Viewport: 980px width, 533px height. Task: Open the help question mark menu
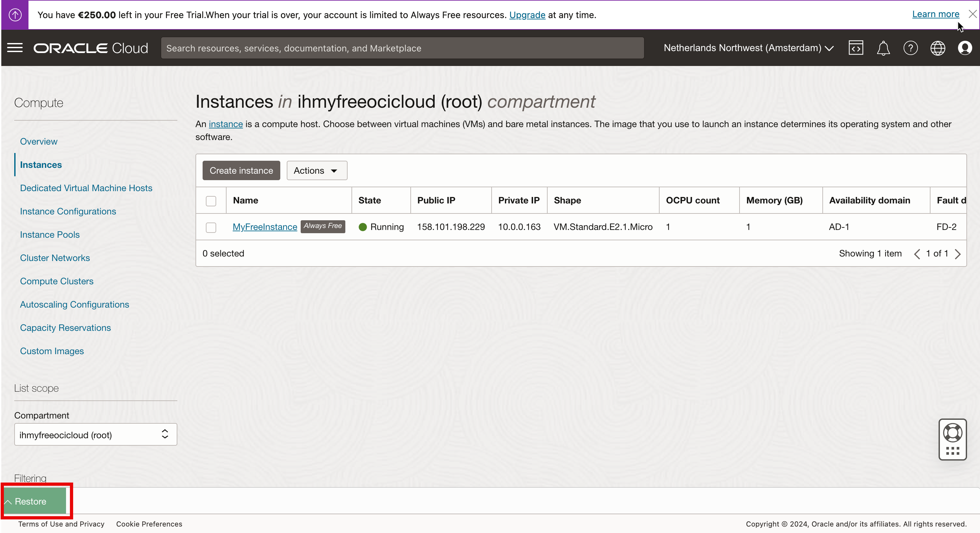click(x=910, y=48)
